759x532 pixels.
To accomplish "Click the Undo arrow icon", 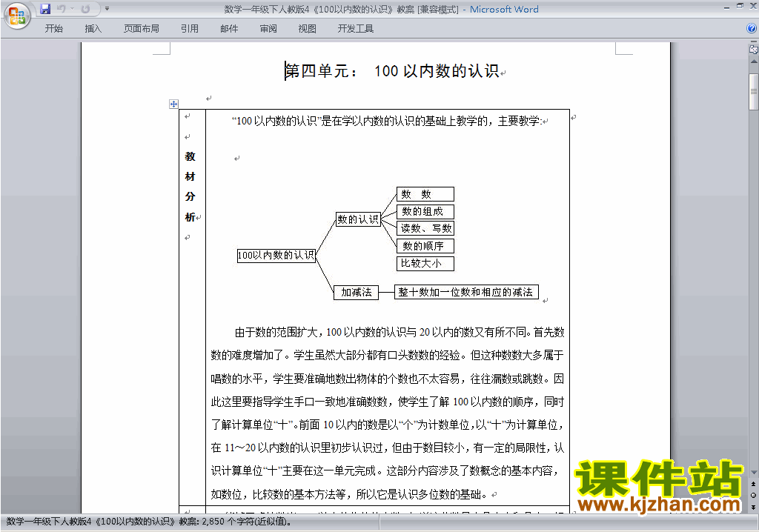I will 62,9.
